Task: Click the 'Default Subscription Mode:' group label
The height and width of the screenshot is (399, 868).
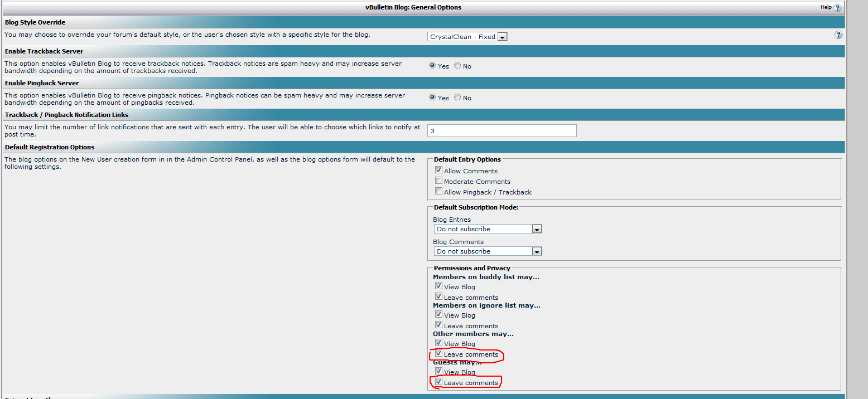Action: [x=476, y=207]
